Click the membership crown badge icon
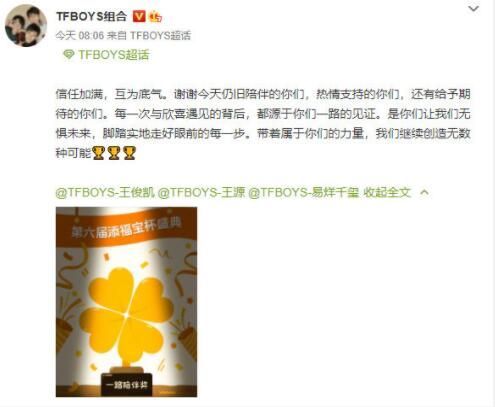Viewport: 495px width, 407px height. point(155,17)
